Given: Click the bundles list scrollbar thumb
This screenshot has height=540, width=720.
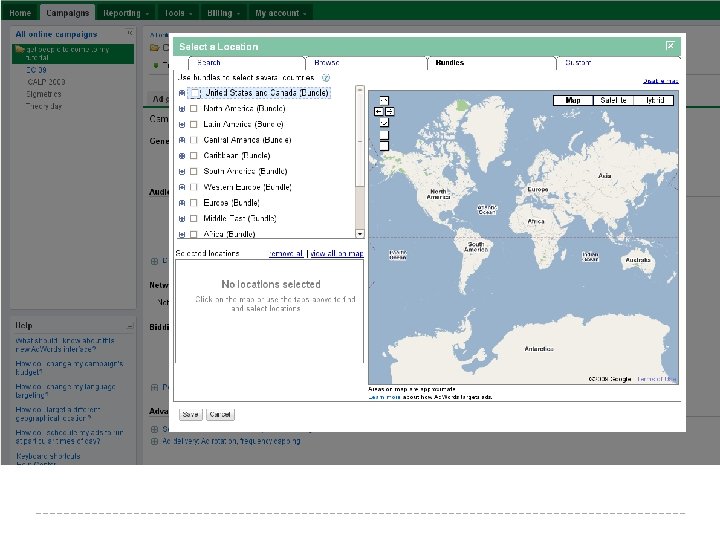Looking at the screenshot, I should click(x=360, y=141).
